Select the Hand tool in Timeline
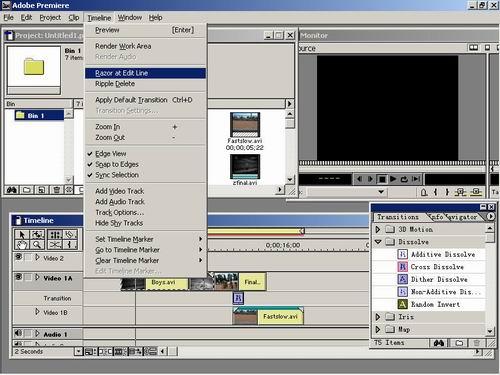This screenshot has width=500, height=375. click(x=22, y=245)
